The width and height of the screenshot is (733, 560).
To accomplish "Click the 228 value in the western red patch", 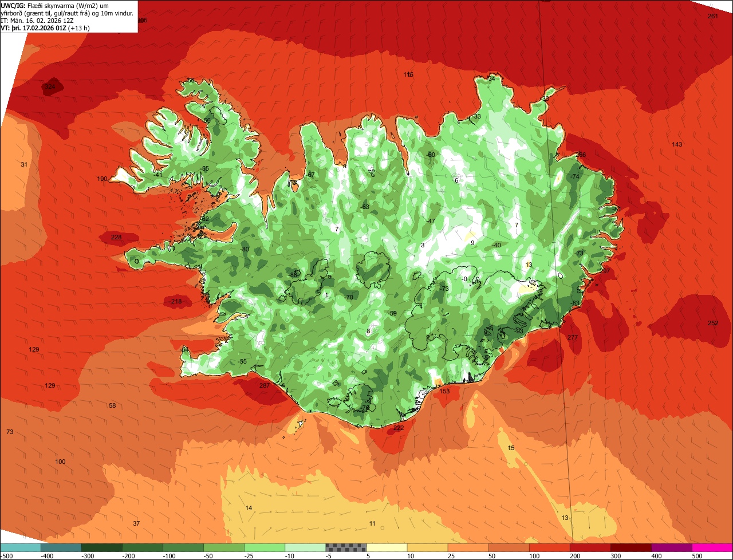I will (116, 237).
